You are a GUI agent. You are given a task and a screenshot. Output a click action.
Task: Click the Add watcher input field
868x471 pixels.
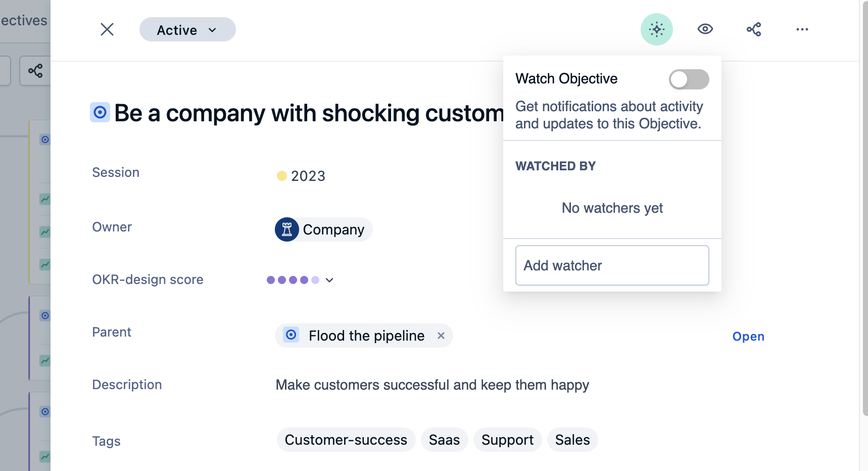click(x=612, y=265)
